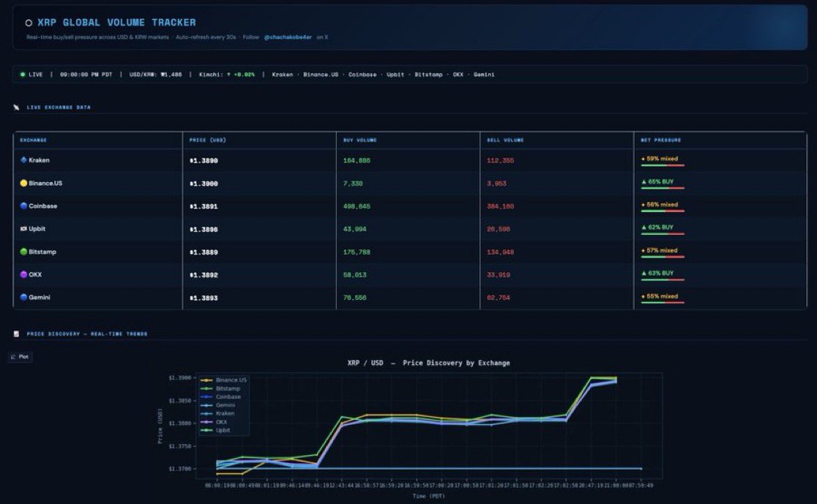Click the Time (PDT) axis label
This screenshot has width=817, height=504.
pos(429,496)
